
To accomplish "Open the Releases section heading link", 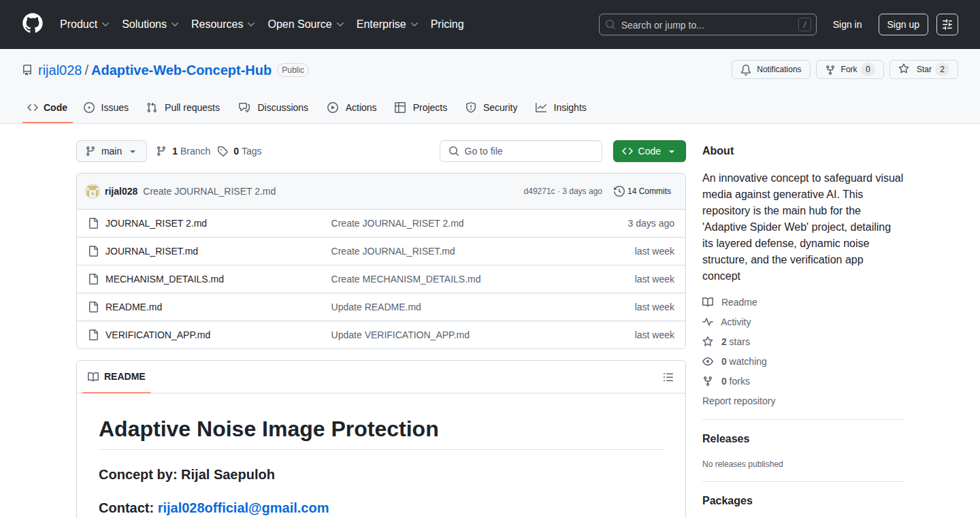I will [x=726, y=439].
